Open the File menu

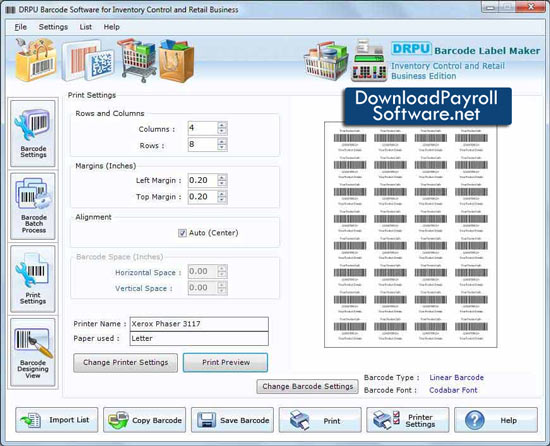20,27
